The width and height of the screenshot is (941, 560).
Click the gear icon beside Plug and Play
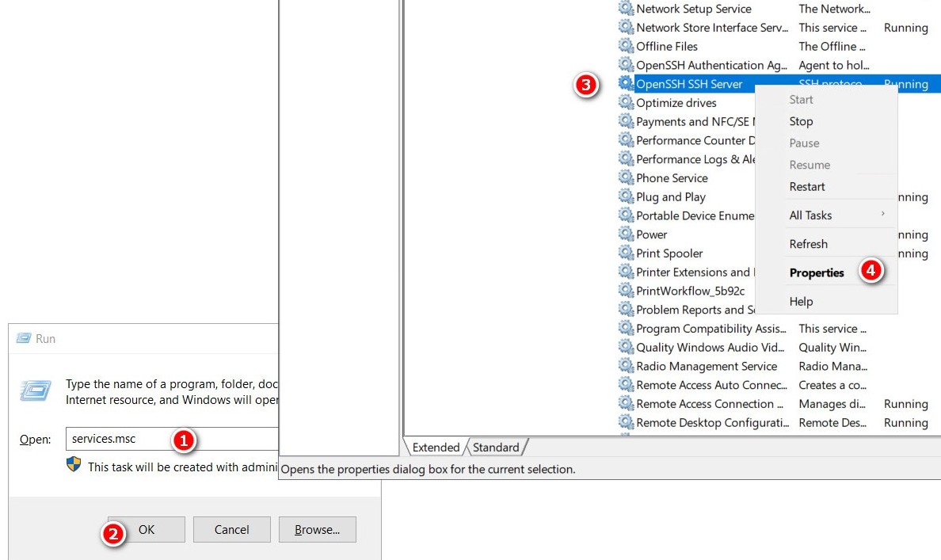pos(626,196)
